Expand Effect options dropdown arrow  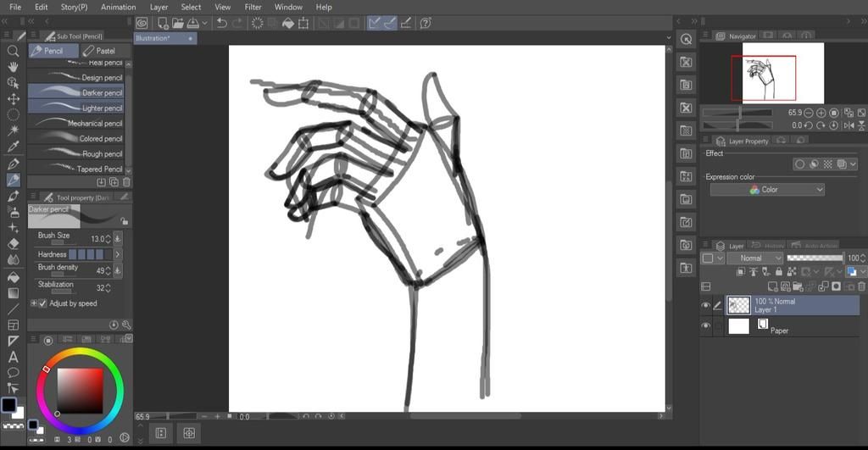(853, 164)
